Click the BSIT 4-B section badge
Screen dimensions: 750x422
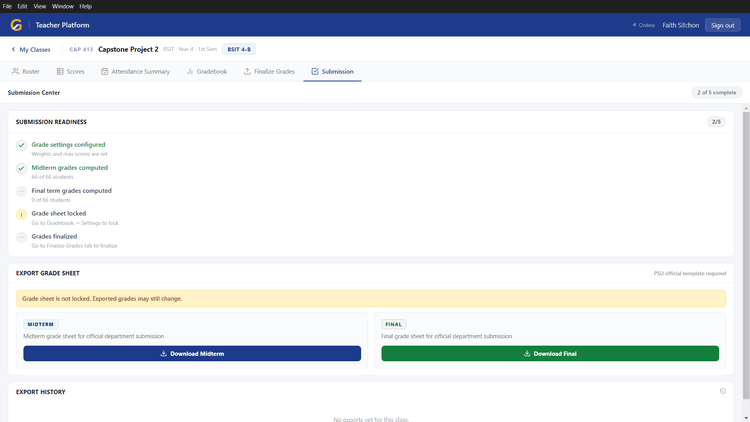(x=239, y=49)
